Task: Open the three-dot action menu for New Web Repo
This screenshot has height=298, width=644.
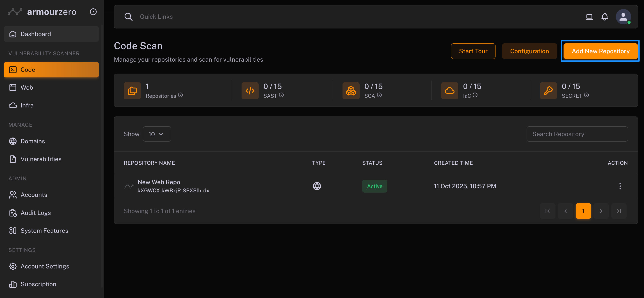Action: 620,186
